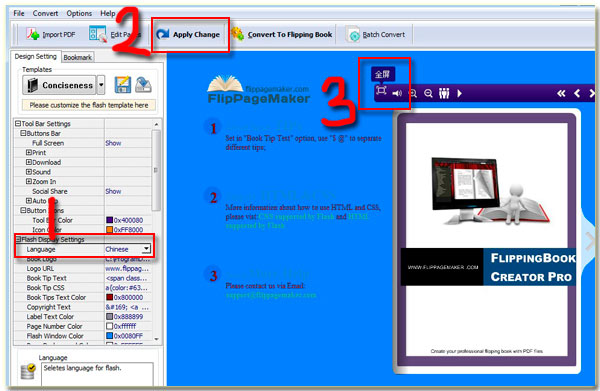The height and width of the screenshot is (391, 600).
Task: Select the Social Share Show value
Action: tap(113, 191)
